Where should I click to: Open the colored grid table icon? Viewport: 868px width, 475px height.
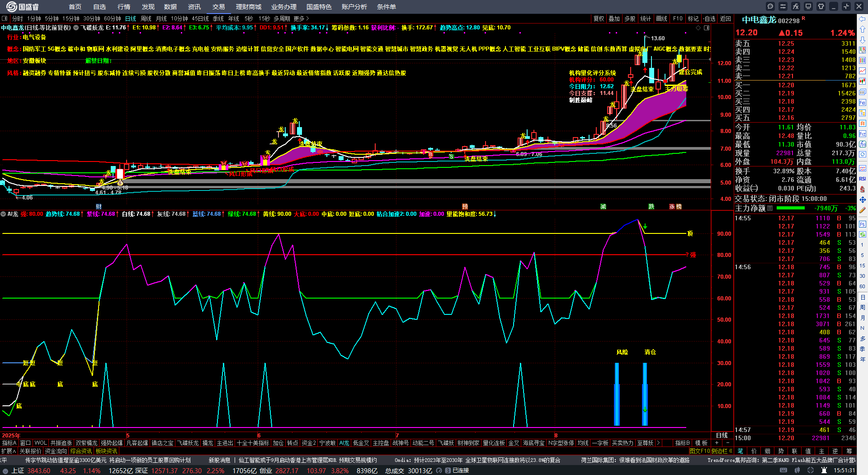click(x=863, y=60)
